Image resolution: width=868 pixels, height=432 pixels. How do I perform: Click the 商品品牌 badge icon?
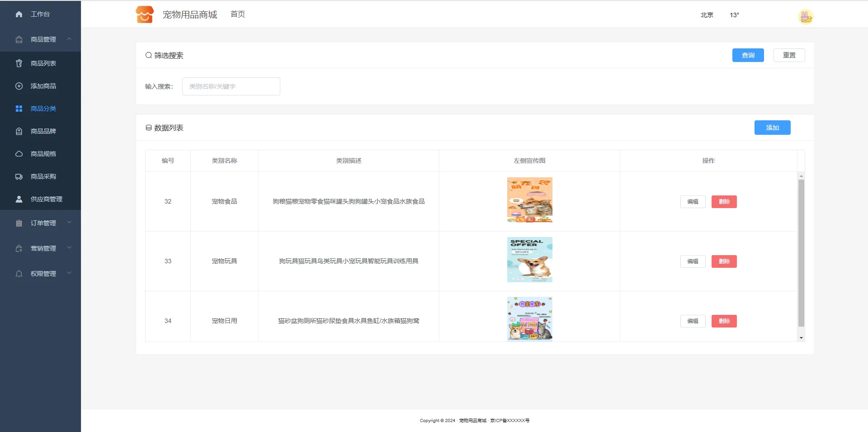coord(19,131)
